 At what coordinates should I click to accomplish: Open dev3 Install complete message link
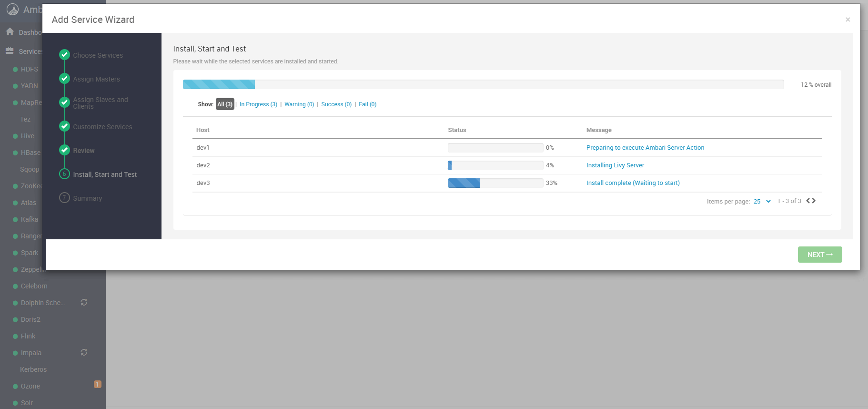coord(633,183)
